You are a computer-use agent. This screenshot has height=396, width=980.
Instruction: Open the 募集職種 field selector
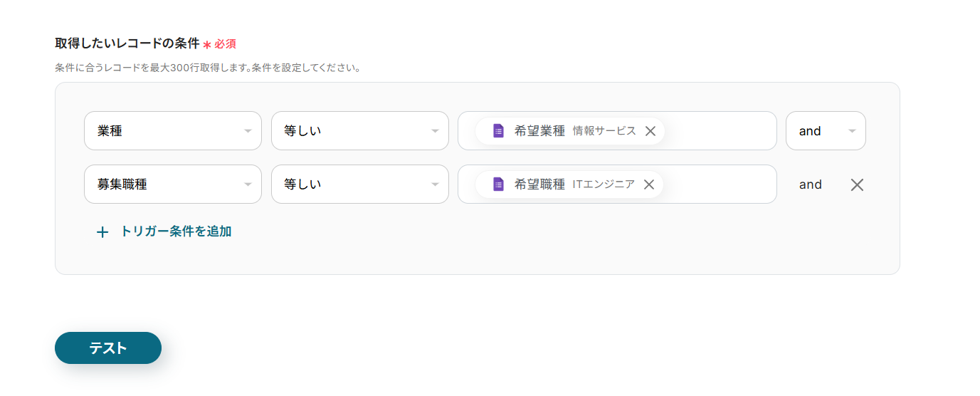point(164,184)
